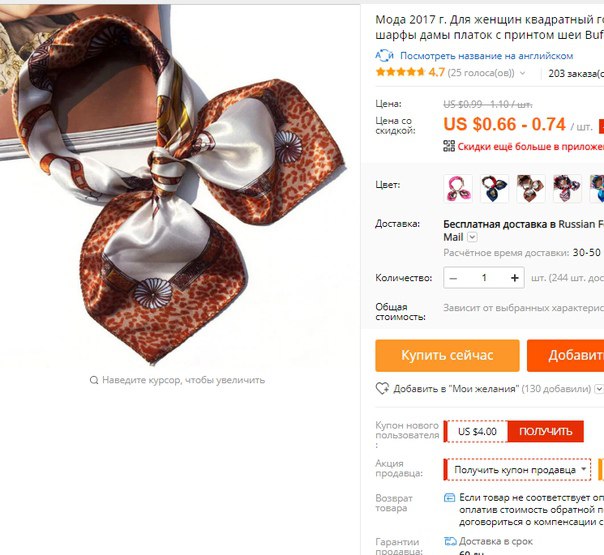The image size is (604, 555).
Task: Open the shipping method dropdown next to Mail
Action: tap(472, 237)
